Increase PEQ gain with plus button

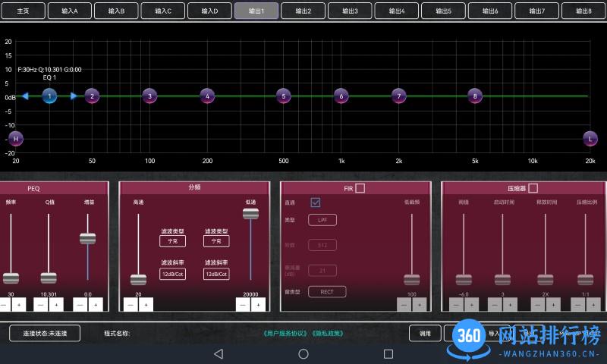[96, 305]
